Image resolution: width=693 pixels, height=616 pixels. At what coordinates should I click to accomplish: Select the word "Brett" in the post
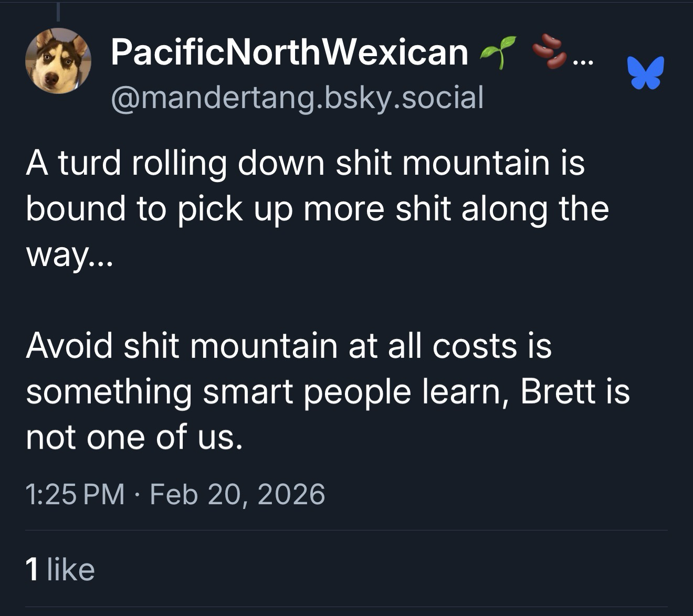click(558, 391)
